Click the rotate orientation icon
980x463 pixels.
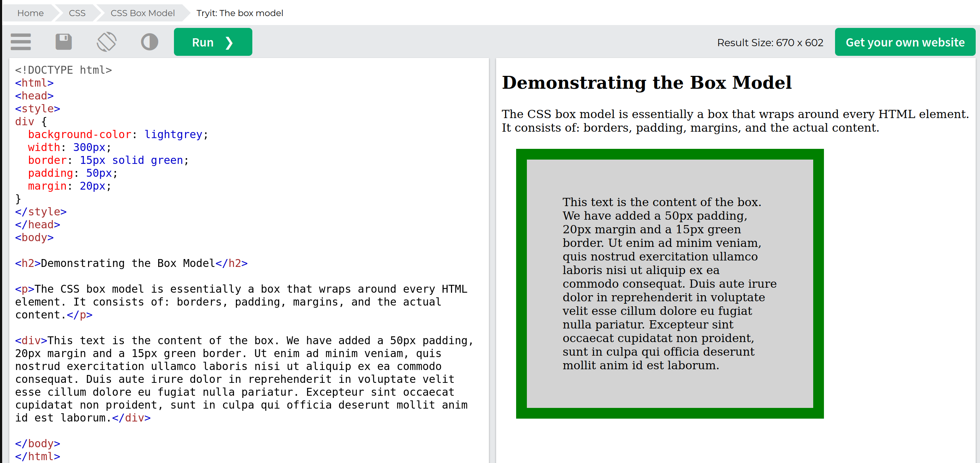[x=107, y=42]
